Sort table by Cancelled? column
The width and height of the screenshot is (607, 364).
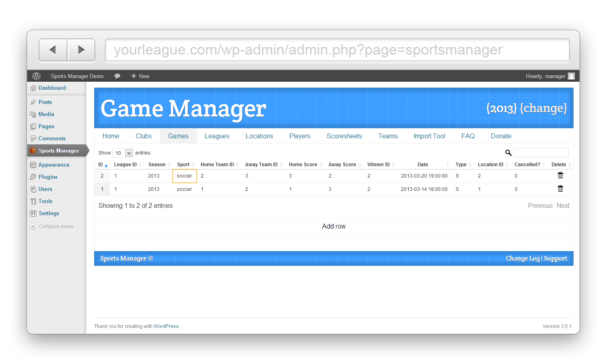point(530,165)
